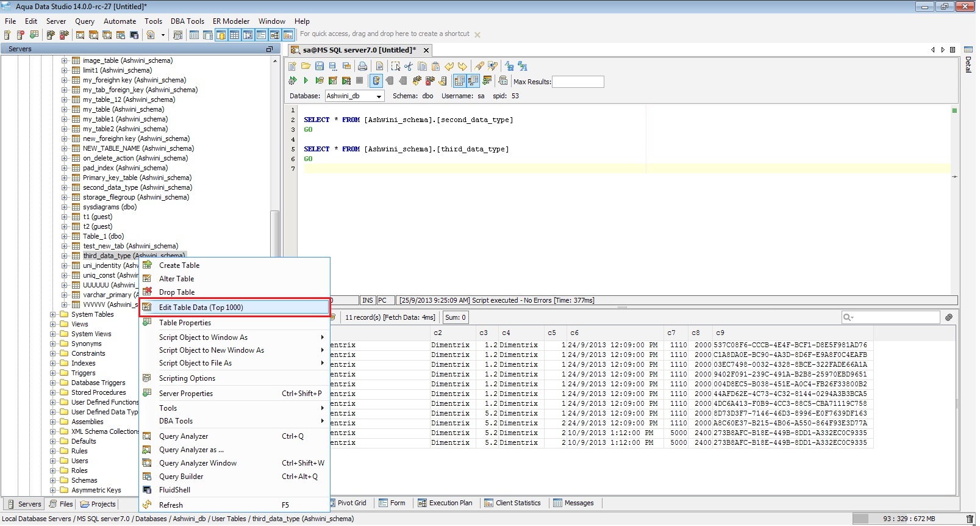Expand the second_data_type table node
This screenshot has height=526, width=980.
(65, 188)
